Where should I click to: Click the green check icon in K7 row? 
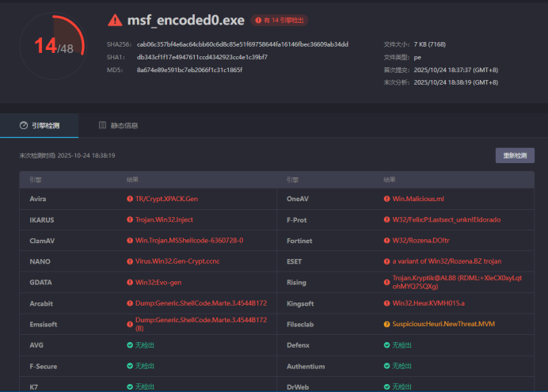point(130,386)
